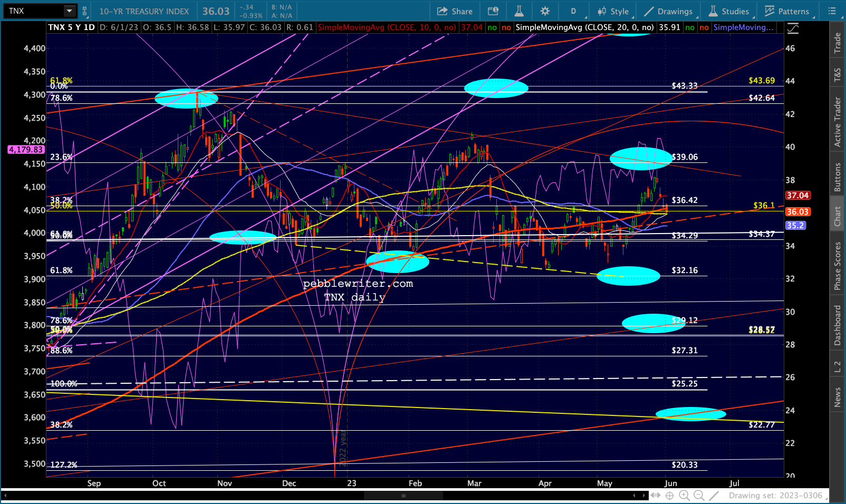Click the $39.06 price level label

685,157
